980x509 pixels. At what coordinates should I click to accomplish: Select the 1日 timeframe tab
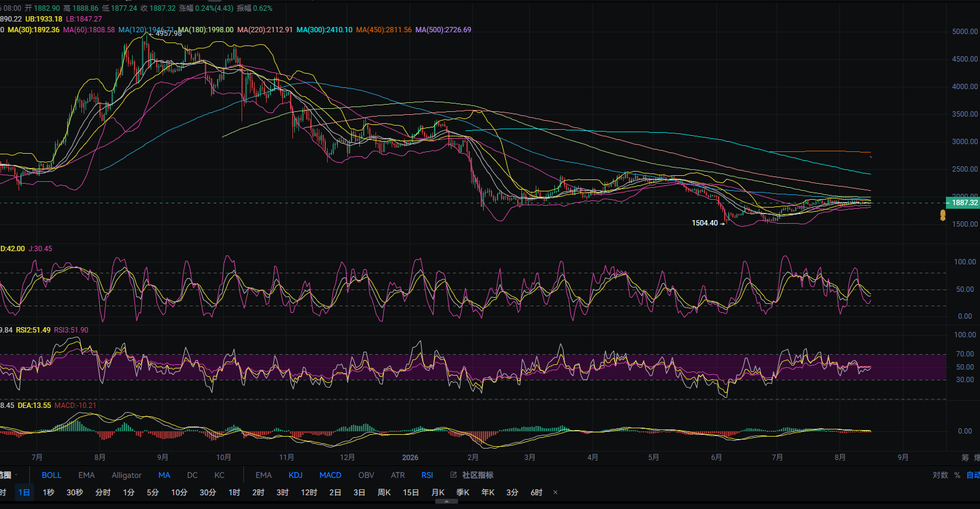point(24,492)
